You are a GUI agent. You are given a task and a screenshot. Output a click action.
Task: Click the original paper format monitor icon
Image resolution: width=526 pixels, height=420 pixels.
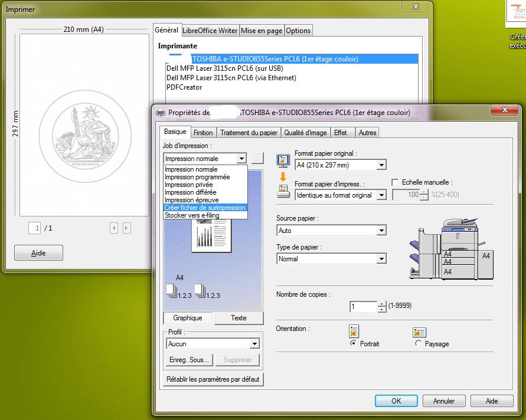pyautogui.click(x=283, y=160)
